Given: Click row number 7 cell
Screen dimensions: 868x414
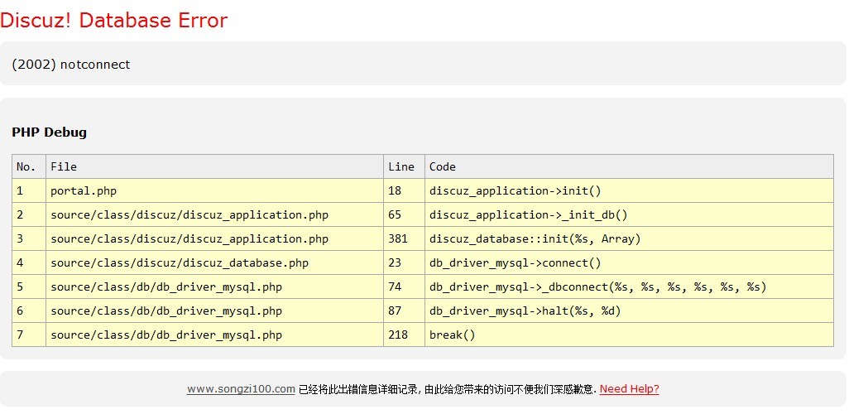Looking at the screenshot, I should [x=29, y=335].
